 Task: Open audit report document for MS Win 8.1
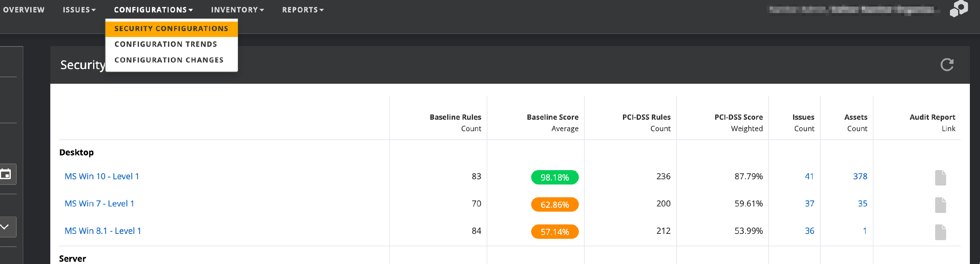point(940,232)
